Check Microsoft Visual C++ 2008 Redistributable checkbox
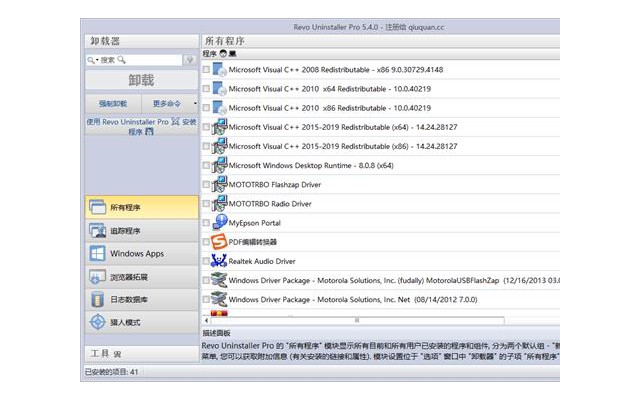This screenshot has height=400, width=640. (206, 69)
